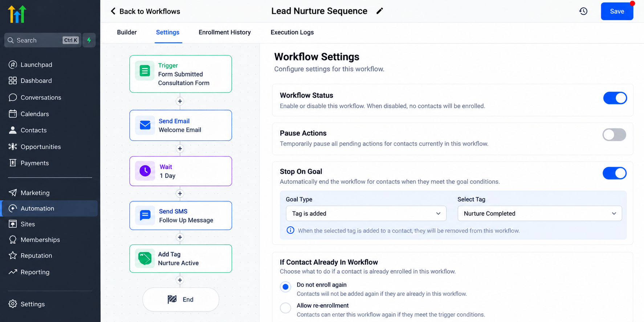Select Allow re-enrollment option

[x=285, y=307]
